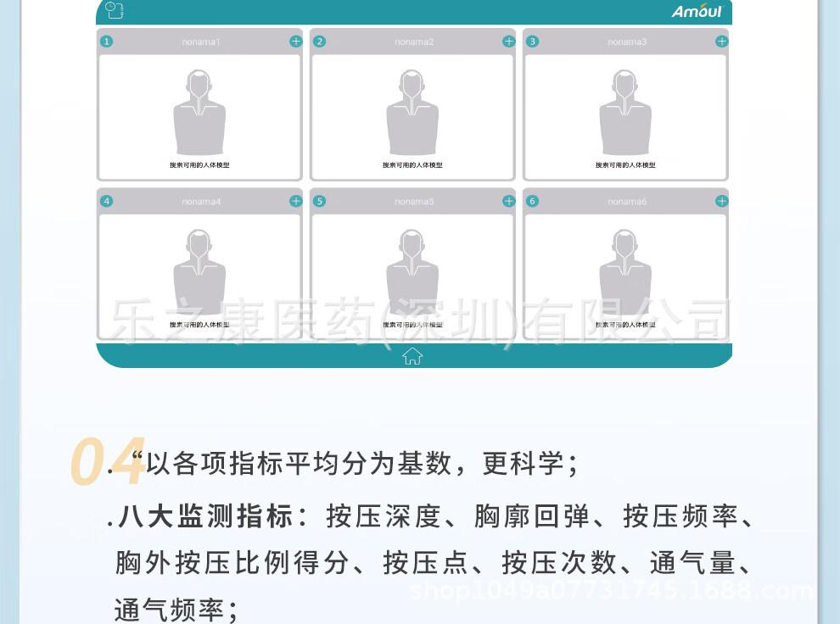Select the plus icon for nonama6
Screen dimensions: 840x624
point(721,201)
